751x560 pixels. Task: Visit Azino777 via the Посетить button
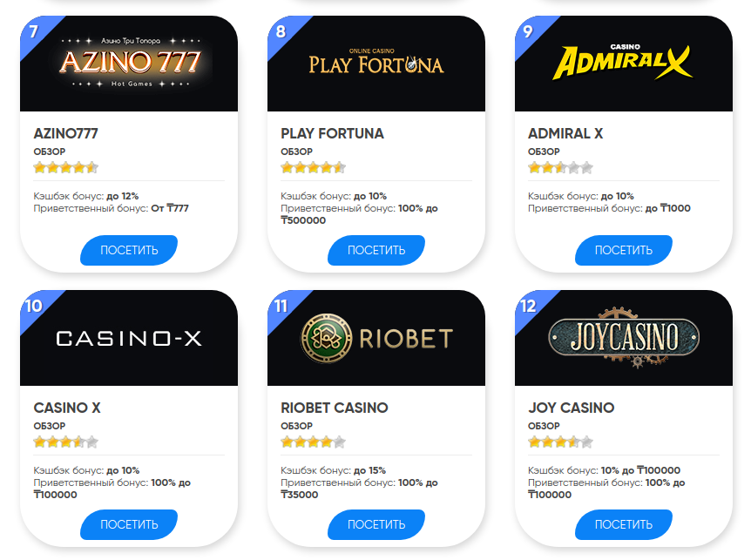pos(129,250)
